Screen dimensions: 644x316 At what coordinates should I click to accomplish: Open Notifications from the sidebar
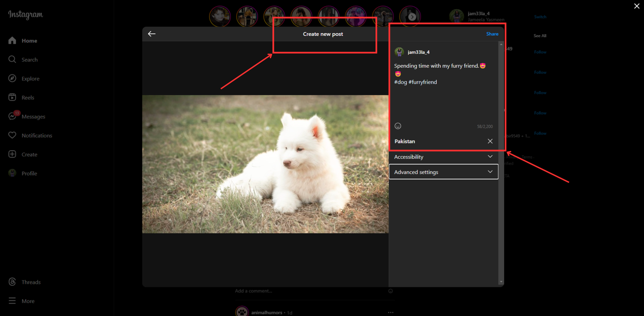click(x=30, y=136)
